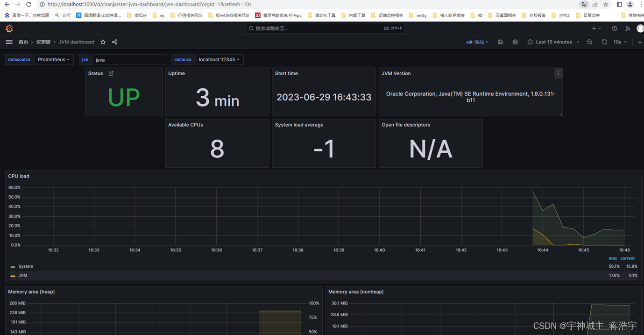This screenshot has width=644, height=335.
Task: Click the 仪表板 breadcrumb item
Action: click(43, 42)
